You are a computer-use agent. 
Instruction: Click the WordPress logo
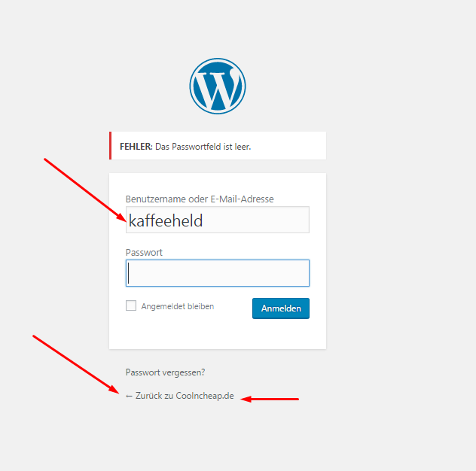[218, 86]
